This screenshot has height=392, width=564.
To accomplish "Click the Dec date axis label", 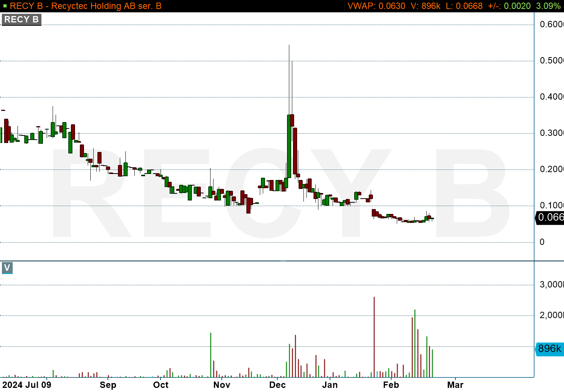I will [x=277, y=385].
